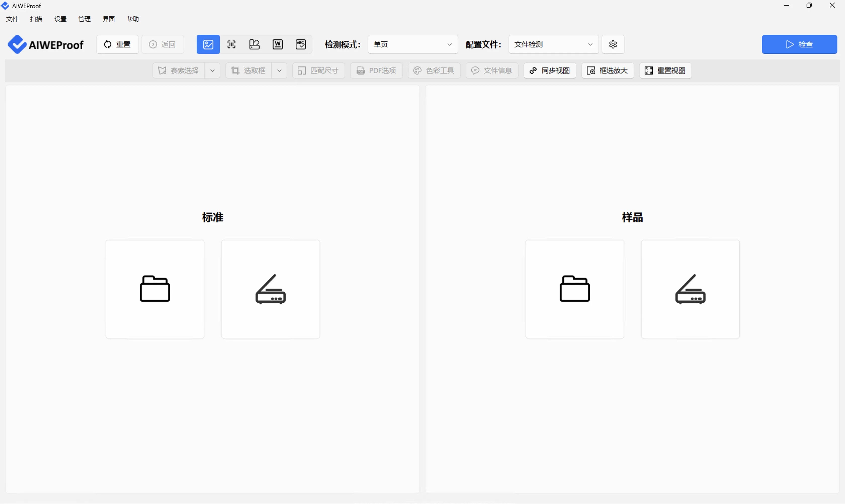
Task: Open the PDF选项 options
Action: point(376,70)
